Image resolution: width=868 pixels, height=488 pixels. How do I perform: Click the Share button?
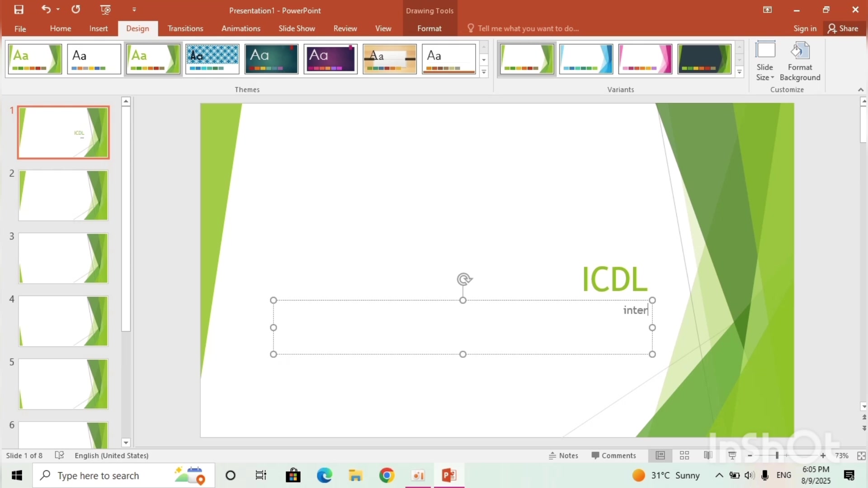tap(843, 28)
